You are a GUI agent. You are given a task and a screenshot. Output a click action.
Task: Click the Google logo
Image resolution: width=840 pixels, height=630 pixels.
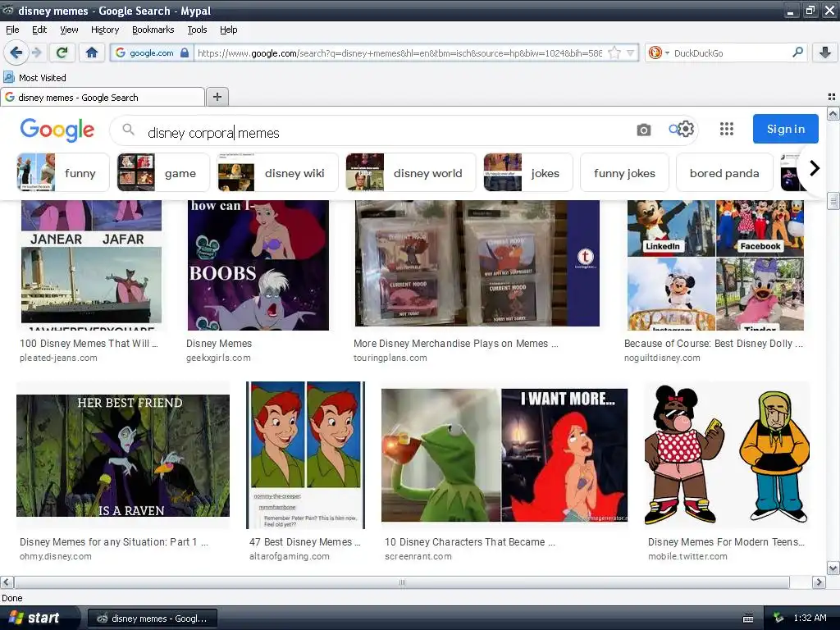57,130
